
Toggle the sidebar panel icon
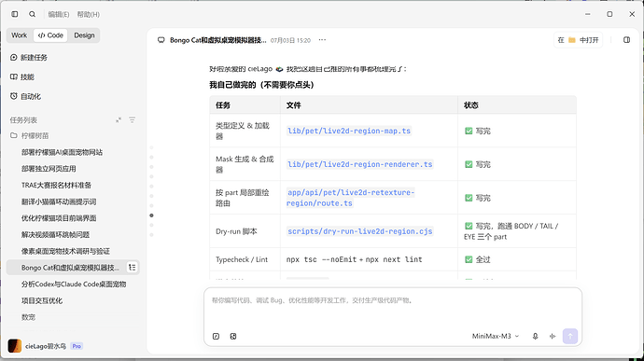coord(15,14)
